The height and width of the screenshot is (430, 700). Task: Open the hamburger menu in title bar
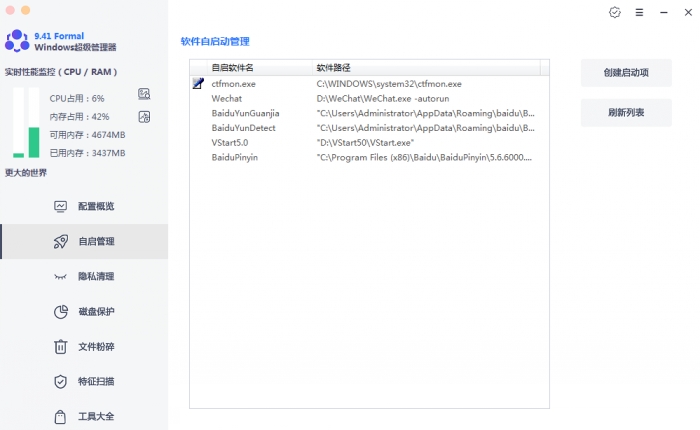(x=639, y=13)
